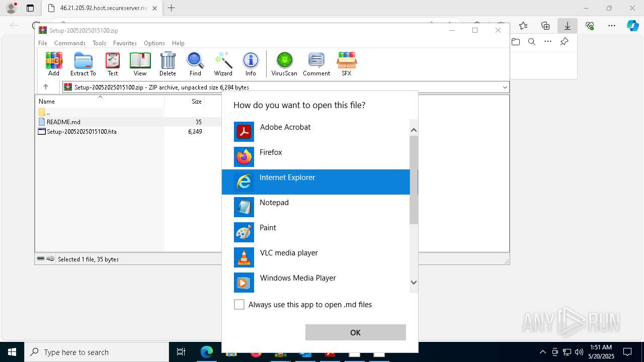Screen dimensions: 644x362
Task: Choose Firefox in the app list
Action: (x=316, y=157)
